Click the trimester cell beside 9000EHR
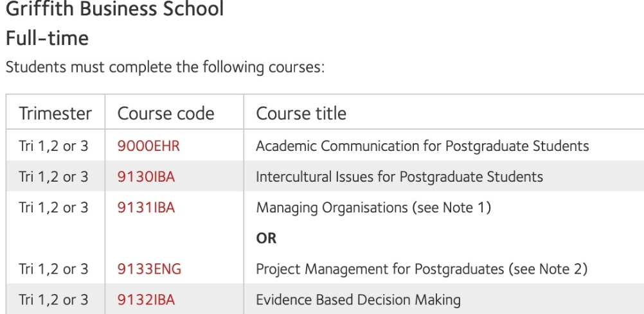This screenshot has height=314, width=644. 53,146
